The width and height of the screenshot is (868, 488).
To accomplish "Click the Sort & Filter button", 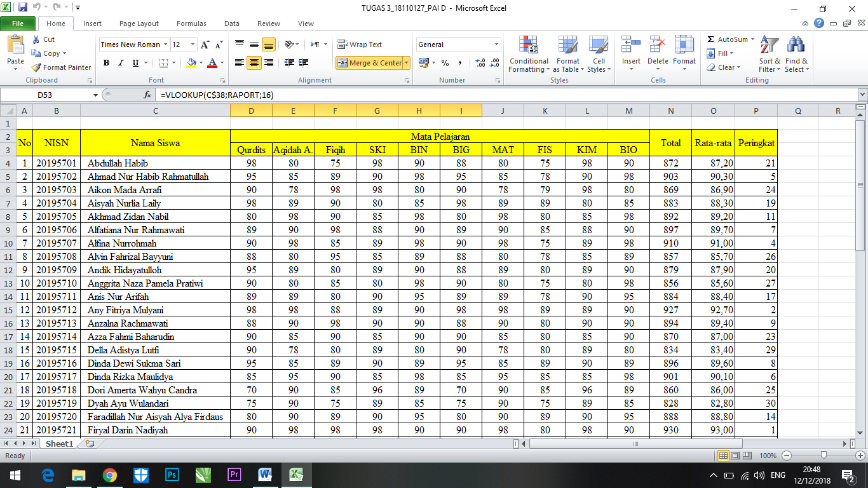I will pyautogui.click(x=770, y=53).
